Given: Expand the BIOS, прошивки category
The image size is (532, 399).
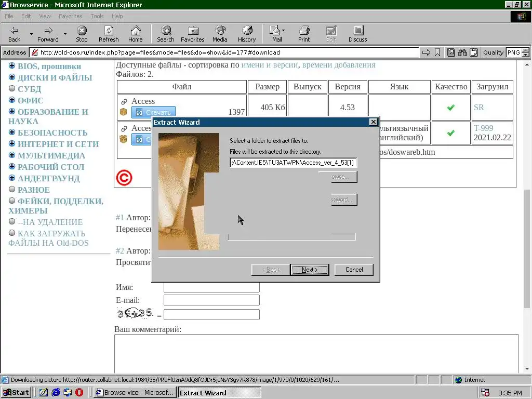Looking at the screenshot, I should click(x=12, y=65).
